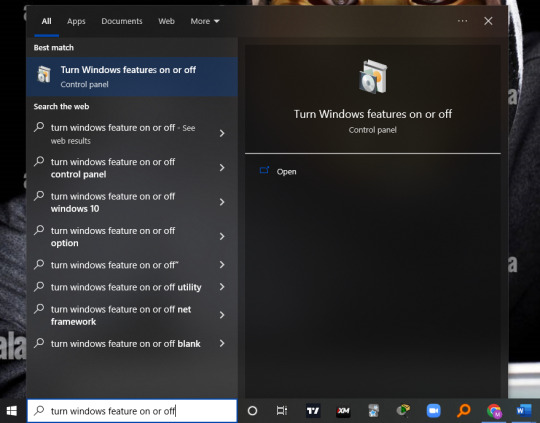Expand arrow for 'net framework' suggestion
This screenshot has height=423, width=540.
click(222, 315)
